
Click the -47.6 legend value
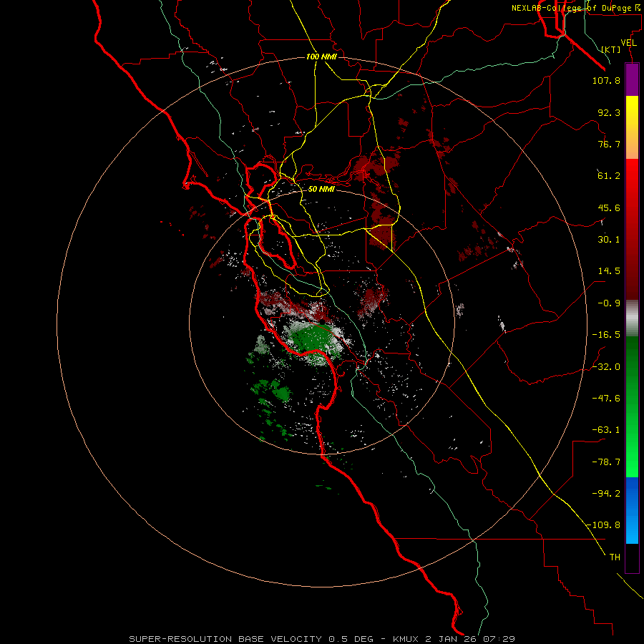coord(606,399)
